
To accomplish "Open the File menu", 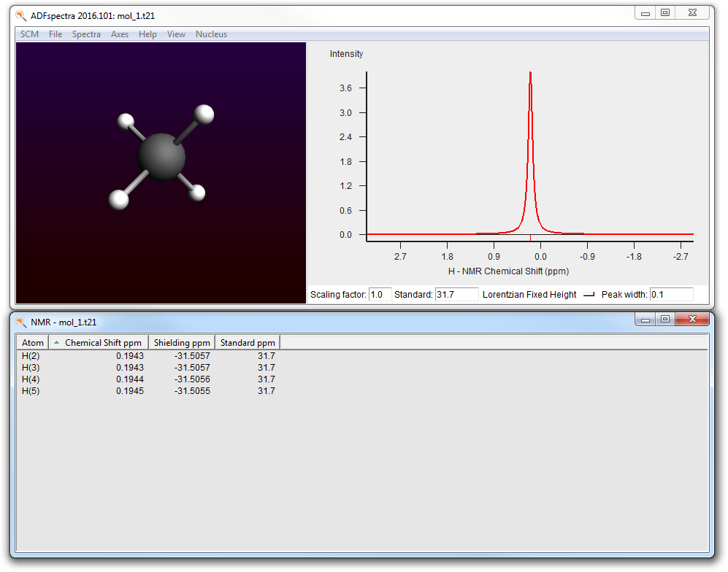I will [55, 34].
